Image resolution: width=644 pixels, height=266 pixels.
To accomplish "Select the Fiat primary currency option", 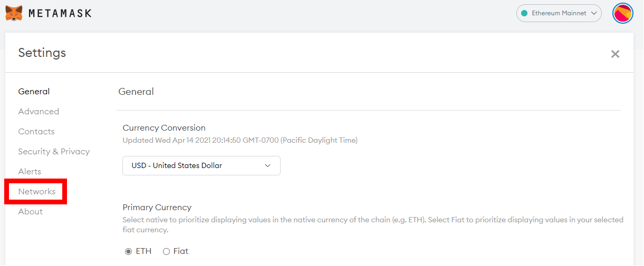I will (166, 252).
